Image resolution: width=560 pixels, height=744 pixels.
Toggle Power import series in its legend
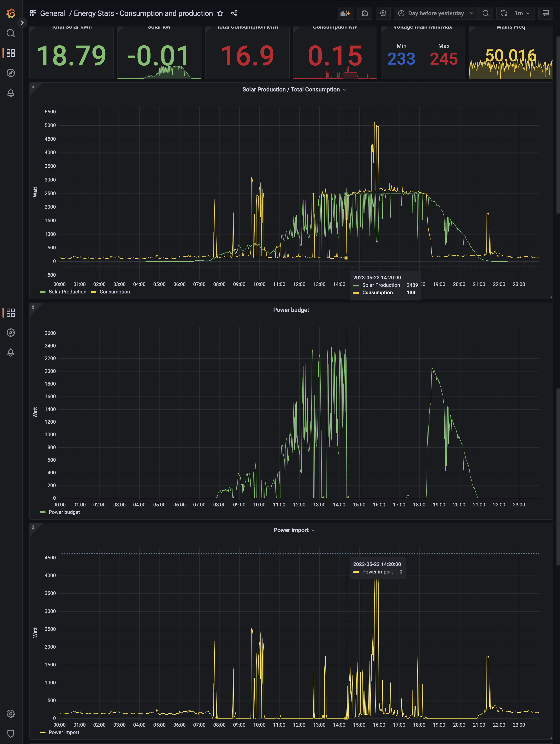tap(64, 733)
